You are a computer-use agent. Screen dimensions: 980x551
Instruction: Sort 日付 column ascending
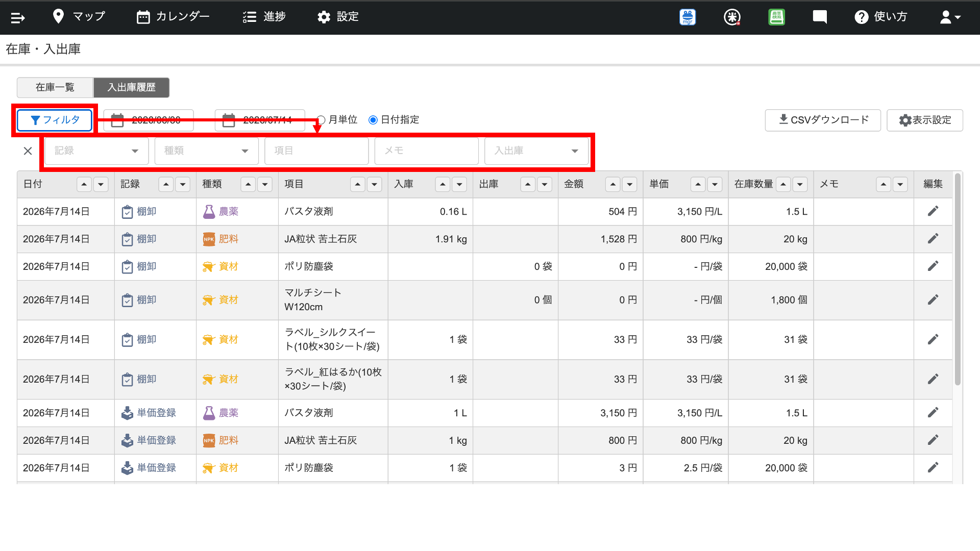click(x=84, y=184)
